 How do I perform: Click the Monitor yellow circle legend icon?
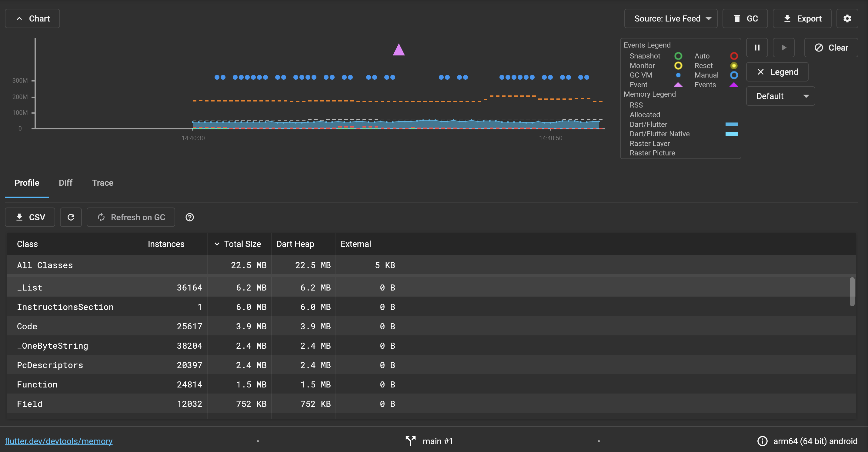pyautogui.click(x=678, y=65)
